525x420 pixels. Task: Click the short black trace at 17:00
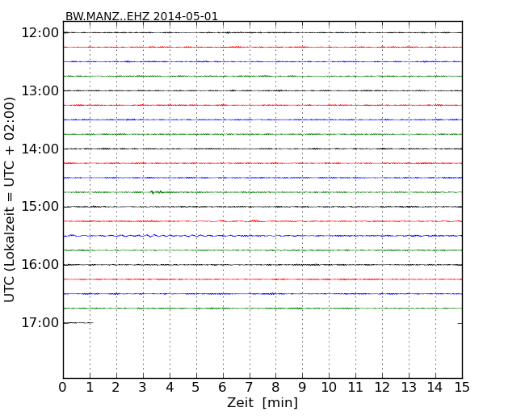[x=78, y=323]
